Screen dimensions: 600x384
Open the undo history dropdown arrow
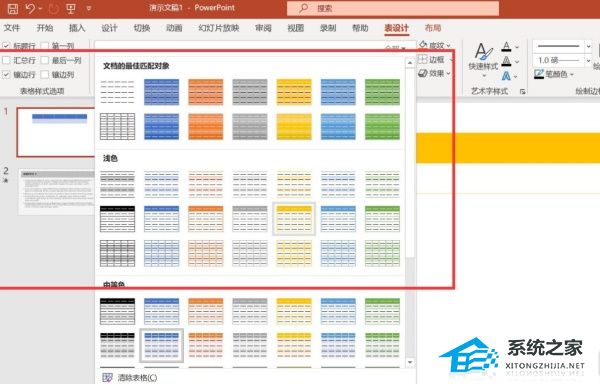(x=41, y=8)
